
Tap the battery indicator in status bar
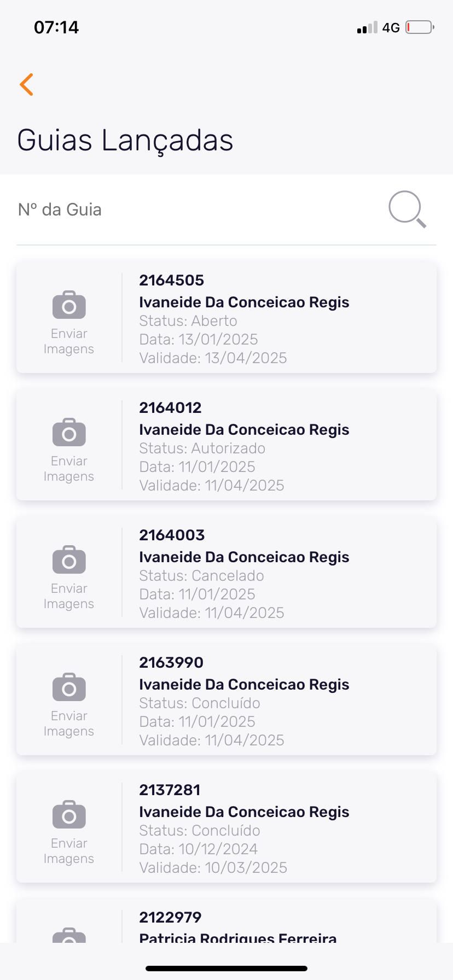click(x=420, y=27)
